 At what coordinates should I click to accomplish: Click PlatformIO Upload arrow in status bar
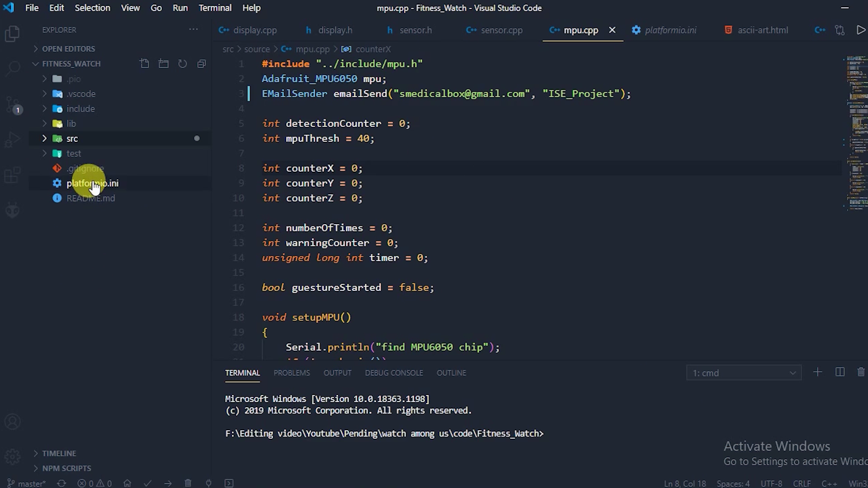[168, 483]
